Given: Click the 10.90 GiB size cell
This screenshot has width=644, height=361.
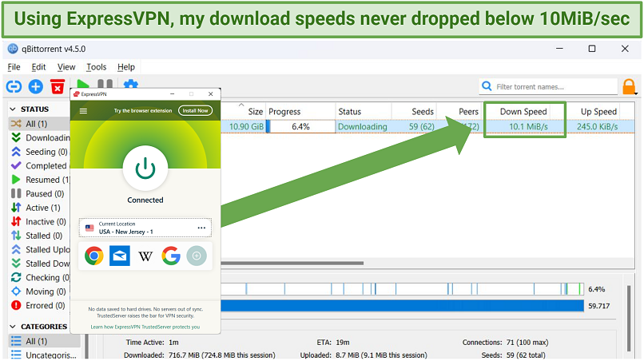Looking at the screenshot, I should click(x=246, y=126).
